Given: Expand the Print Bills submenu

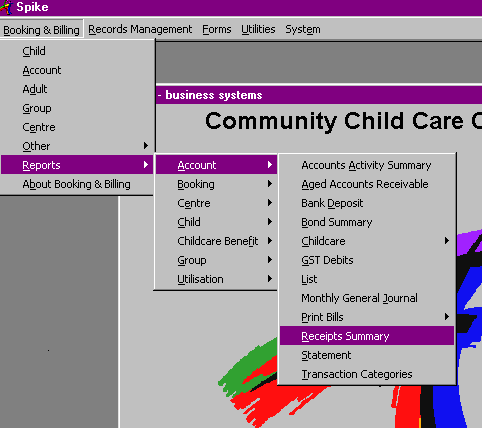Looking at the screenshot, I should 367,317.
